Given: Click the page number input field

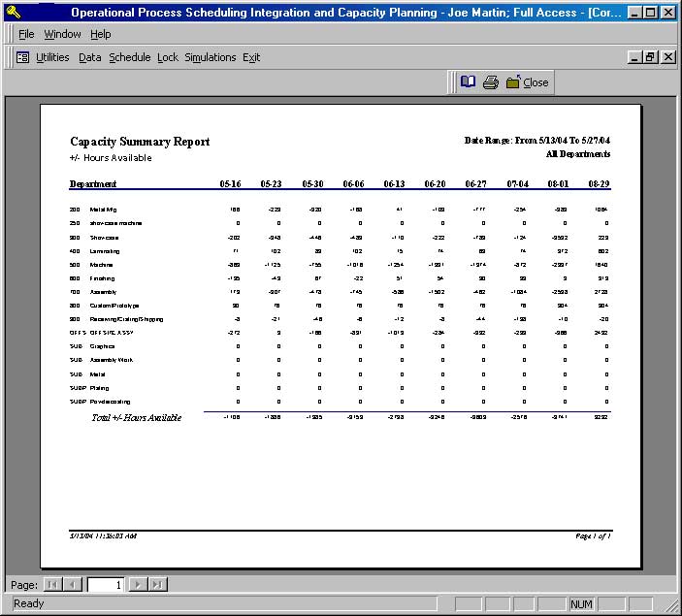Looking at the screenshot, I should click(x=106, y=585).
